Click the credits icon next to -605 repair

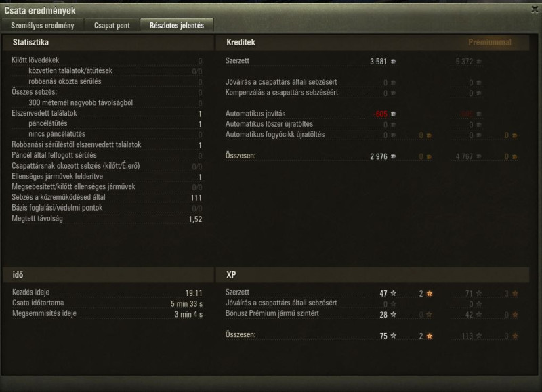click(x=393, y=114)
